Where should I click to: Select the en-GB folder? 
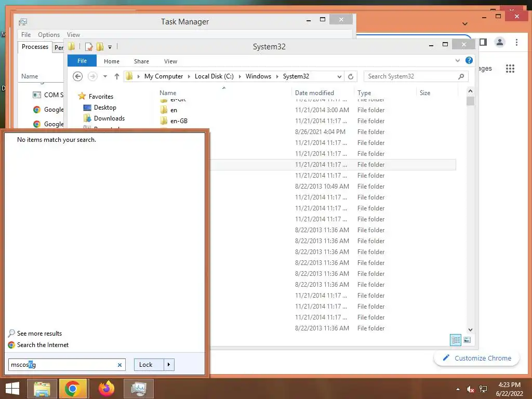[x=179, y=121]
